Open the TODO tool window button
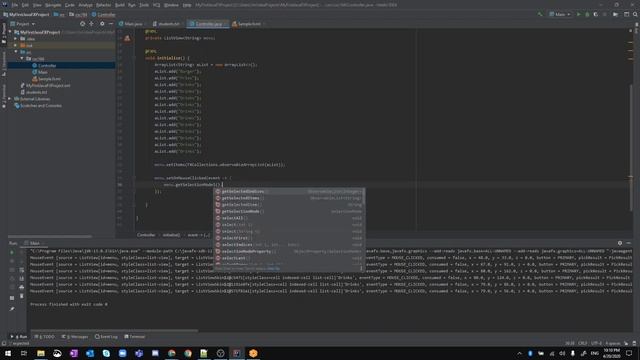Screen dimensions: 640x360 (x=44, y=337)
